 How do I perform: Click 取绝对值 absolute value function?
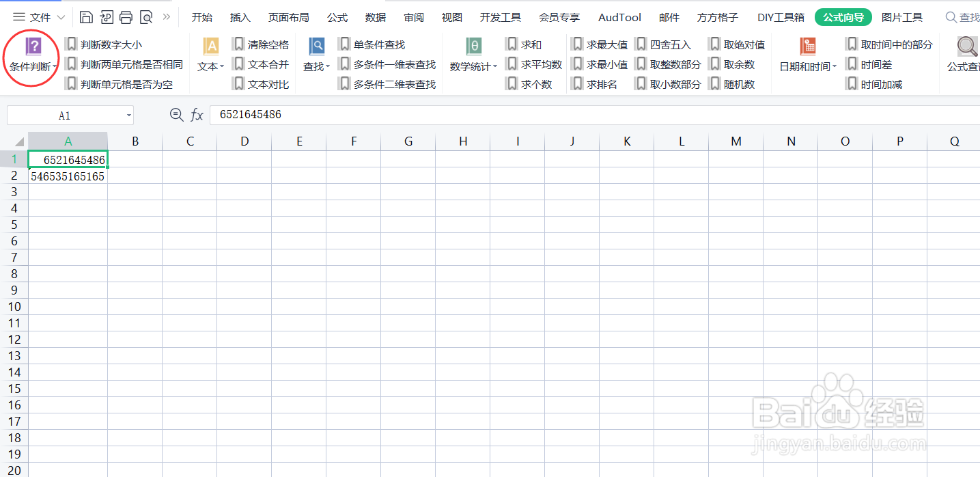[737, 44]
